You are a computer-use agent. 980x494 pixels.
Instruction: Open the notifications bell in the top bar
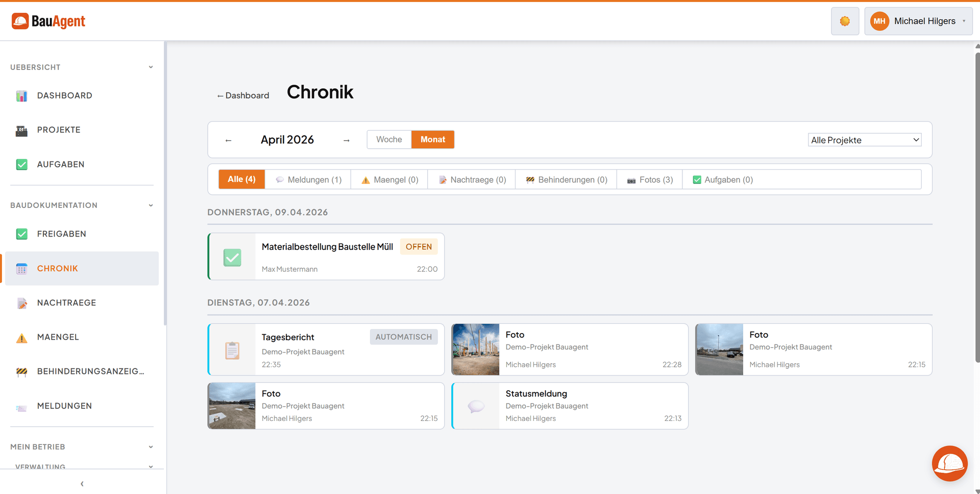point(845,21)
